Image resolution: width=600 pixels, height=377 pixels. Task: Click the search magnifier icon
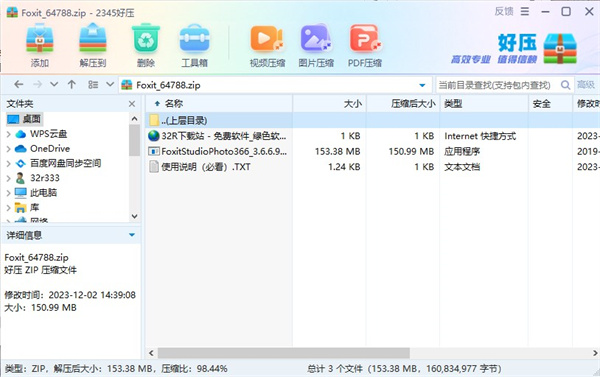point(565,85)
